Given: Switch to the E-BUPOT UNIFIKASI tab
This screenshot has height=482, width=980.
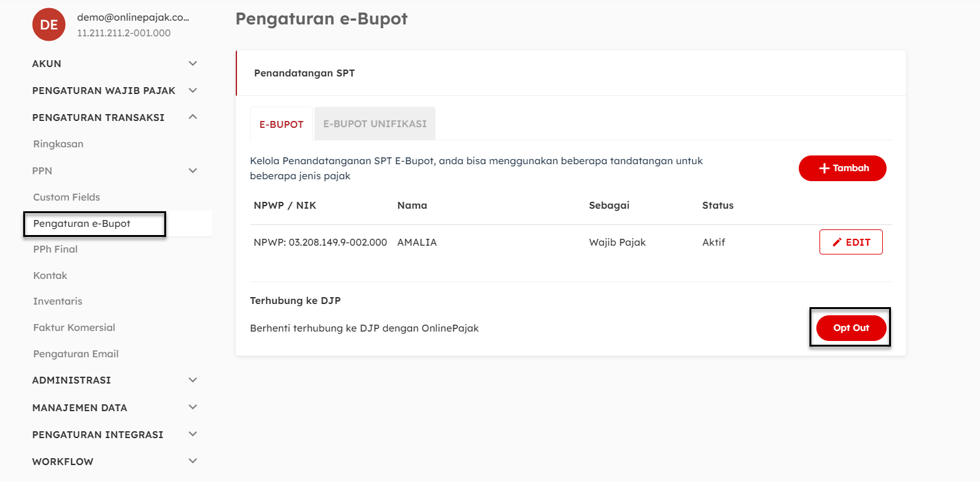Looking at the screenshot, I should [375, 124].
